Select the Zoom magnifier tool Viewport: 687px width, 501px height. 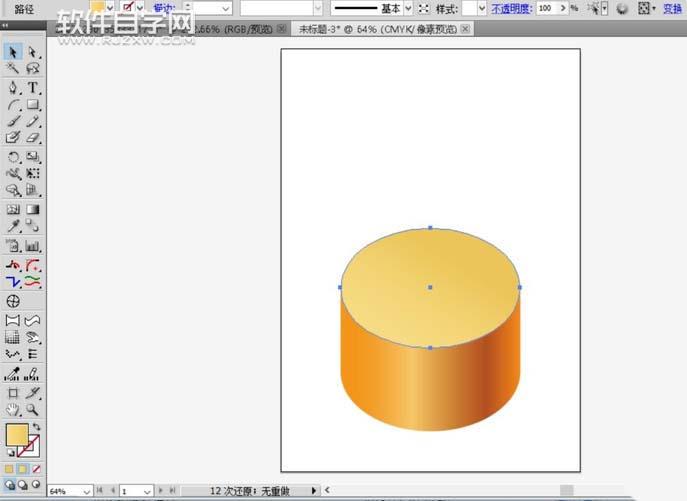pos(32,409)
